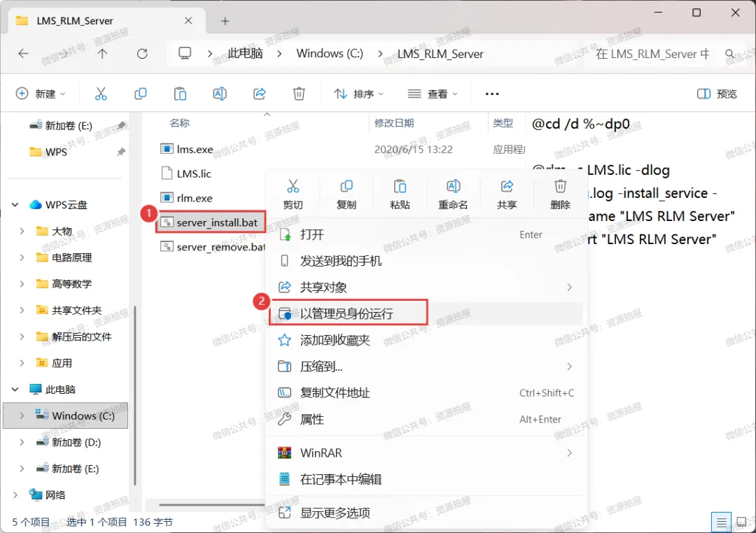Click LMS_RLM_Server in the address breadcrumb
Screen dimensions: 756x533
click(x=440, y=53)
